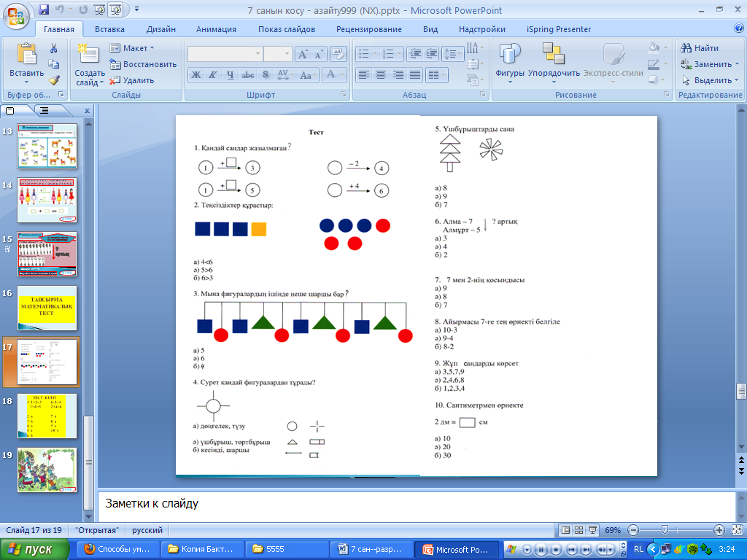Click Восстановить slide button
This screenshot has height=560, width=747.
click(144, 64)
